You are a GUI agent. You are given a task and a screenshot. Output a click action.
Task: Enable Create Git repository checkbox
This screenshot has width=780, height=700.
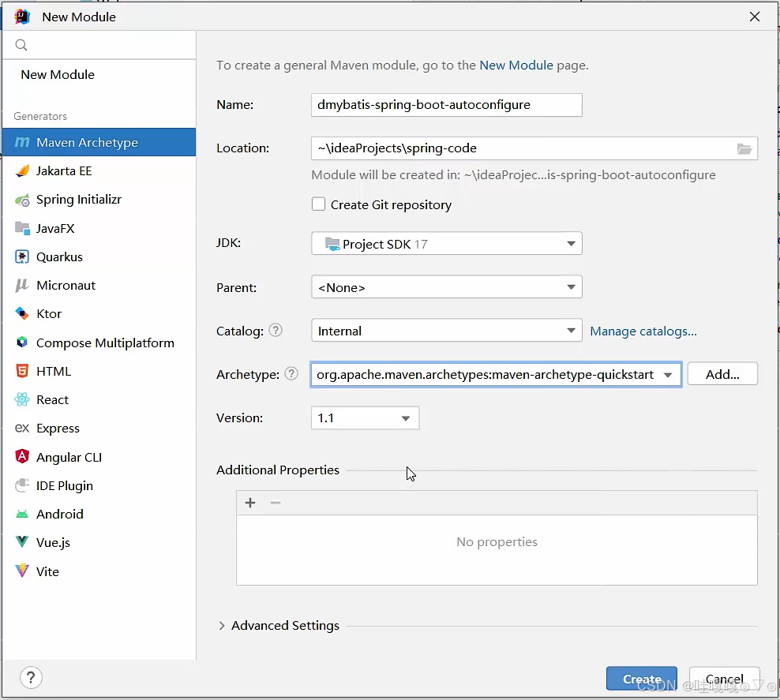point(318,204)
